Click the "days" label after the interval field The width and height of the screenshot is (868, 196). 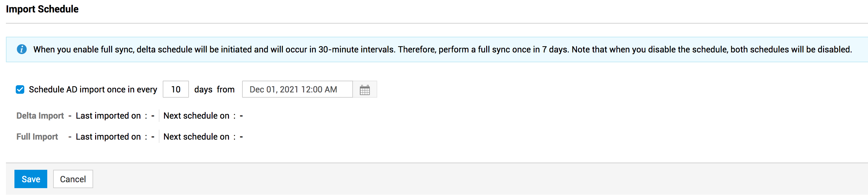pyautogui.click(x=203, y=89)
